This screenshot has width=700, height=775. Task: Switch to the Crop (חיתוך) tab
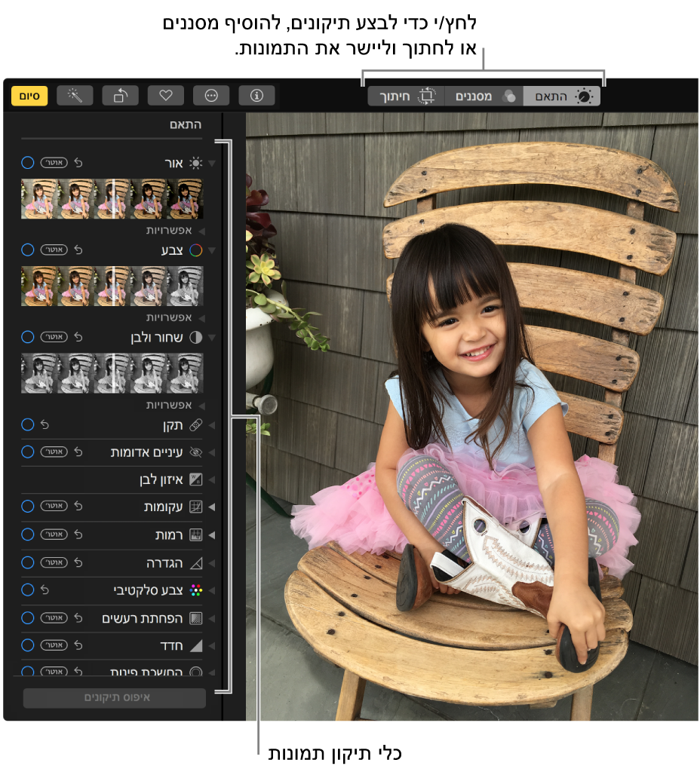[406, 96]
